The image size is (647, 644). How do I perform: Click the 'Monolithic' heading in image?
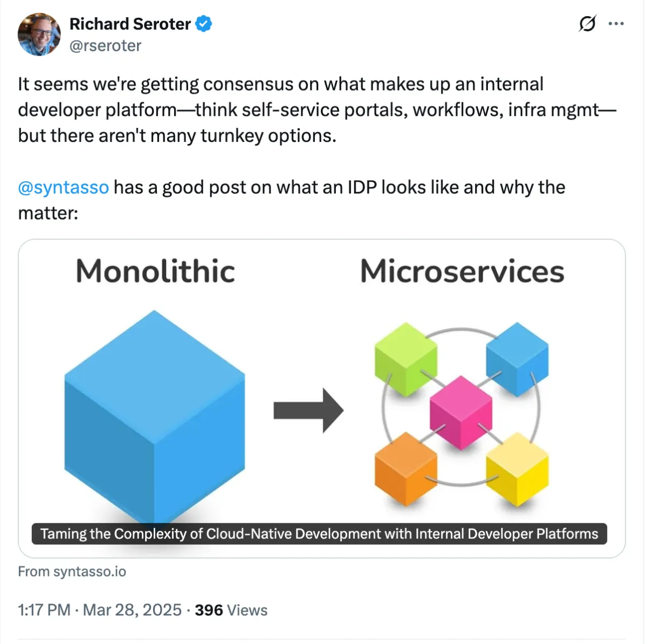(155, 271)
